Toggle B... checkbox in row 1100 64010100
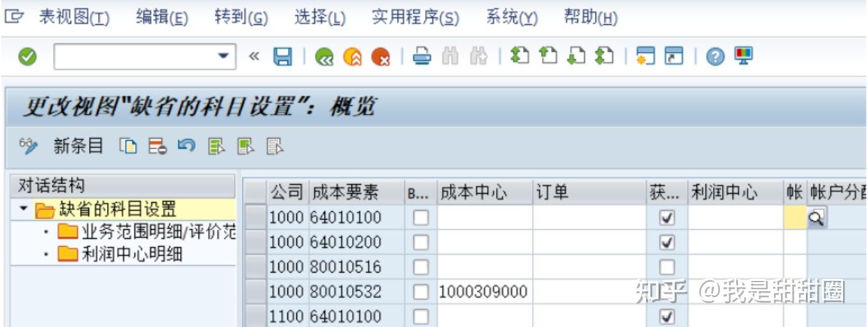Screen dimensions: 868x327 tap(421, 316)
